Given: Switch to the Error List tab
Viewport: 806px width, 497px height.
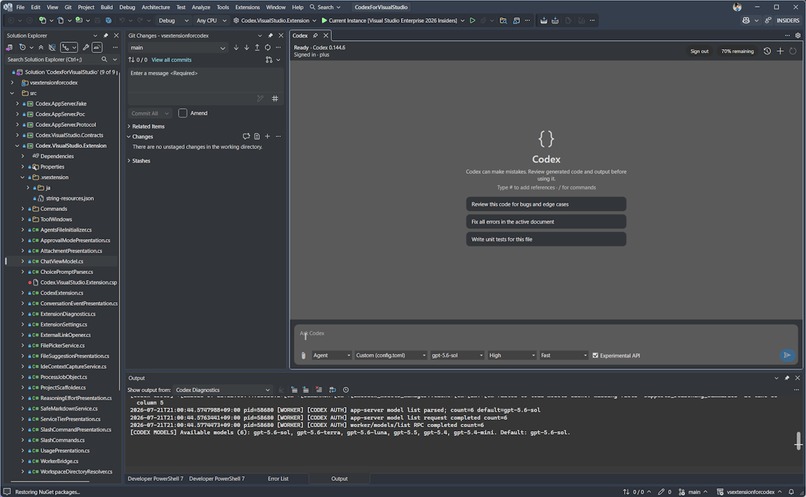Looking at the screenshot, I should (x=278, y=478).
